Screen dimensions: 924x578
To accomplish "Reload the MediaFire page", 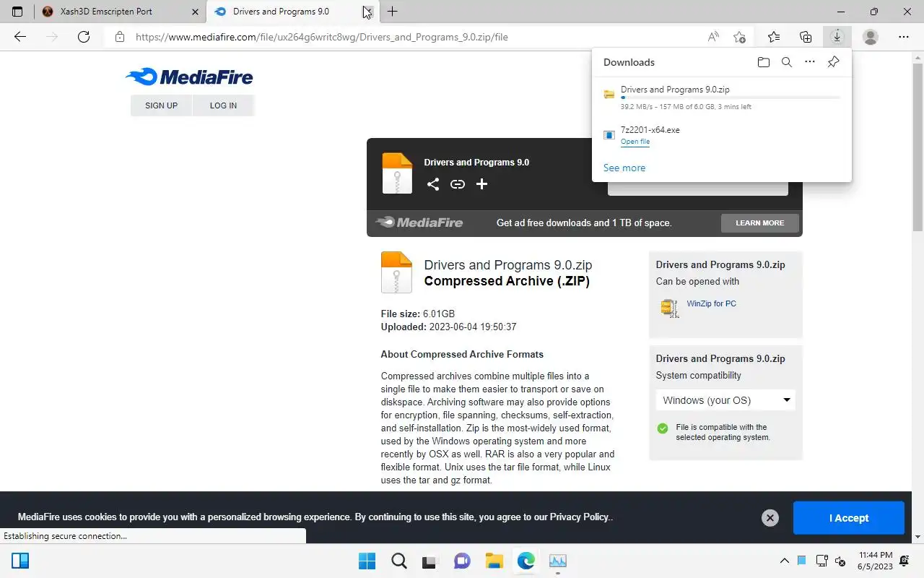I will pyautogui.click(x=84, y=37).
